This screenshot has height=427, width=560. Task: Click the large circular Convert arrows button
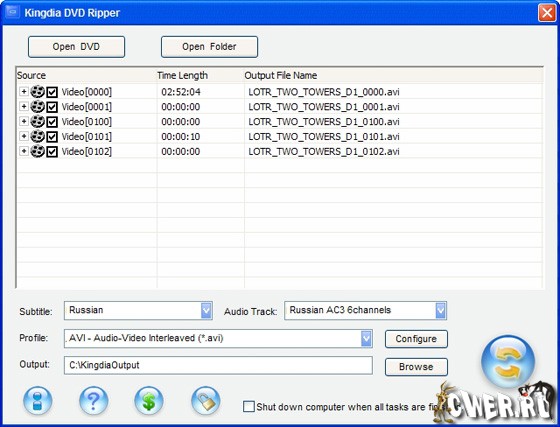[508, 362]
